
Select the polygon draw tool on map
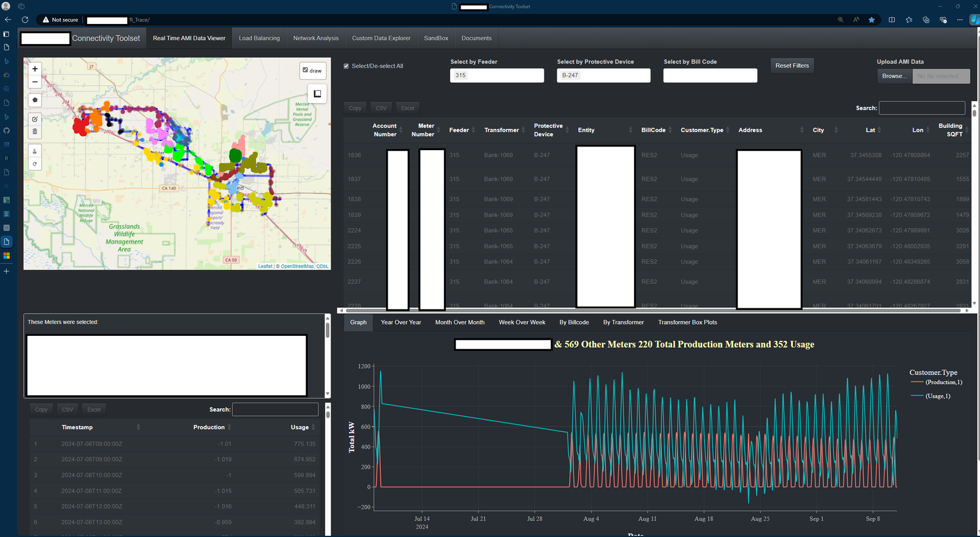[35, 100]
